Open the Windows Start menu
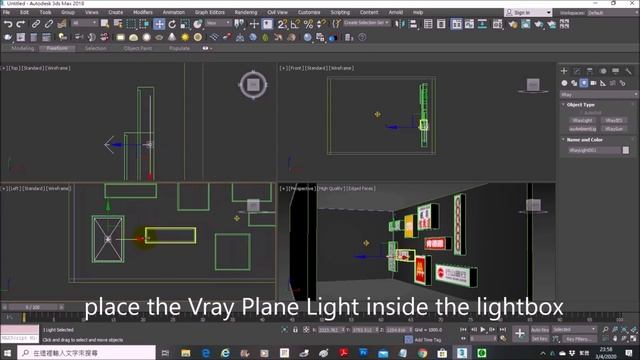640x360 pixels. click(7, 353)
